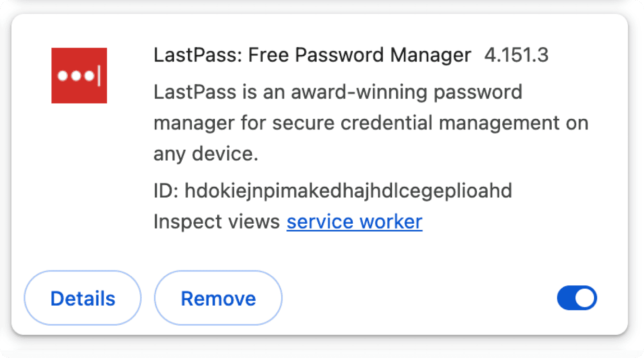Click the "ID:" label text

pyautogui.click(x=166, y=192)
